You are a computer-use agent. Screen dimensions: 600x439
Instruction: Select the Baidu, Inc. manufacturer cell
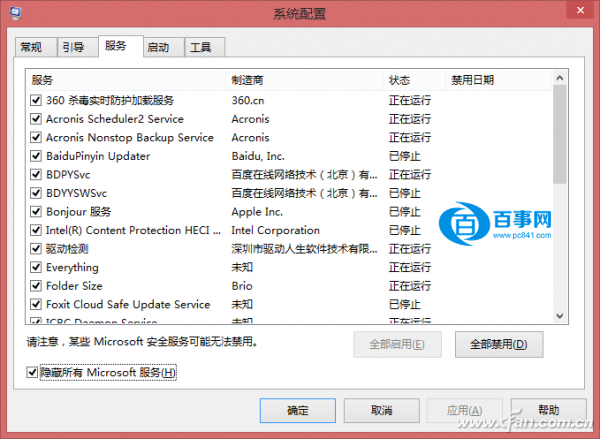[x=258, y=156]
